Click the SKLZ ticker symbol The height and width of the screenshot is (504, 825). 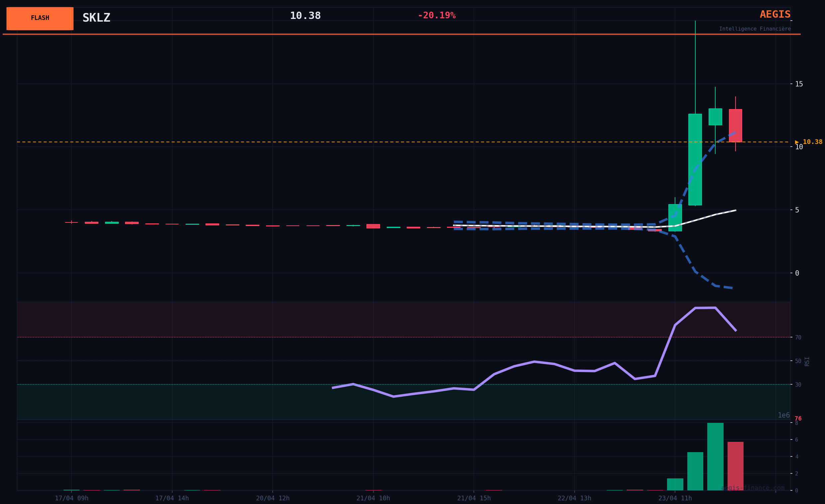click(96, 18)
